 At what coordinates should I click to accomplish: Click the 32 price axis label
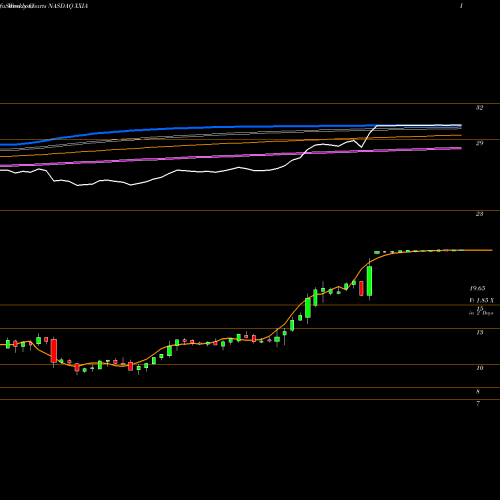(x=479, y=108)
